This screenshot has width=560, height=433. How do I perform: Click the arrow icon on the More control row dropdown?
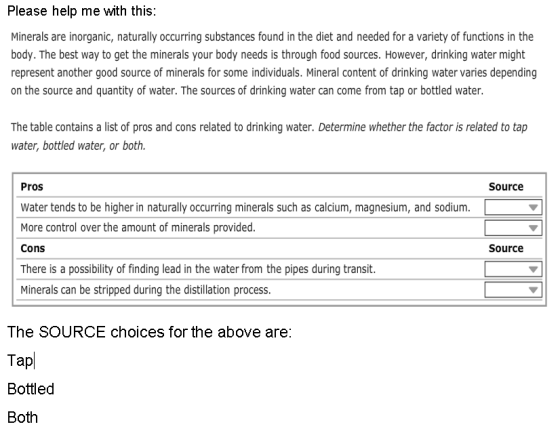point(533,228)
